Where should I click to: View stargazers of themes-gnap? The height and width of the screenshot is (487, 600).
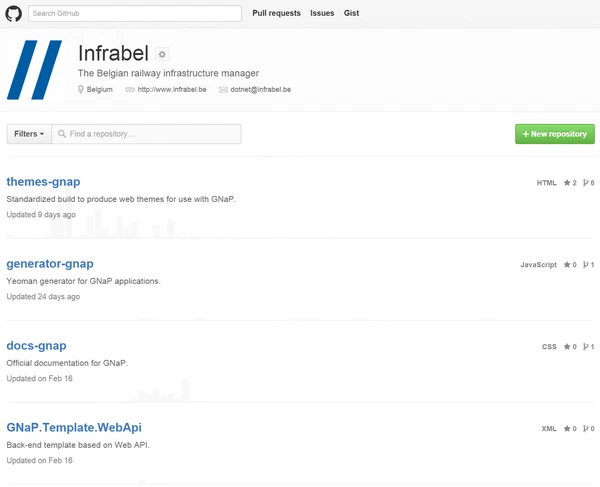pyautogui.click(x=570, y=182)
